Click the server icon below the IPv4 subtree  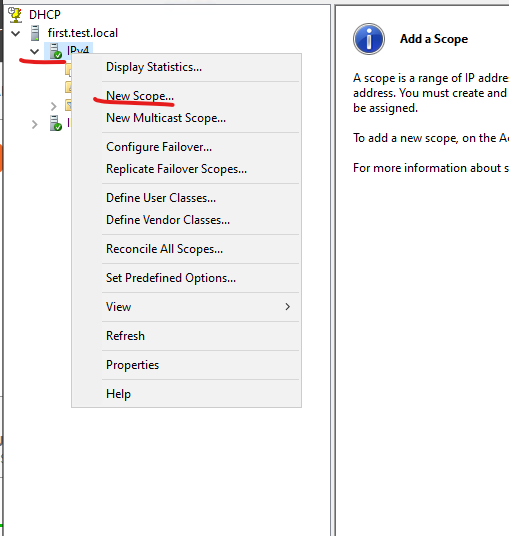(x=56, y=123)
